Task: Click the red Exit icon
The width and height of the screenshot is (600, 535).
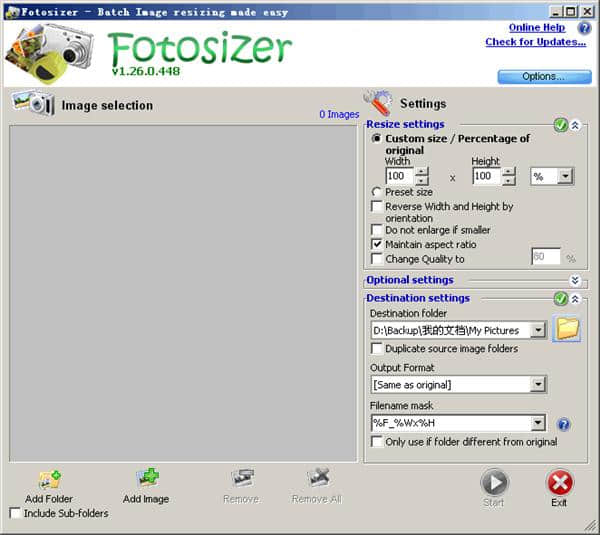Action: [x=560, y=483]
